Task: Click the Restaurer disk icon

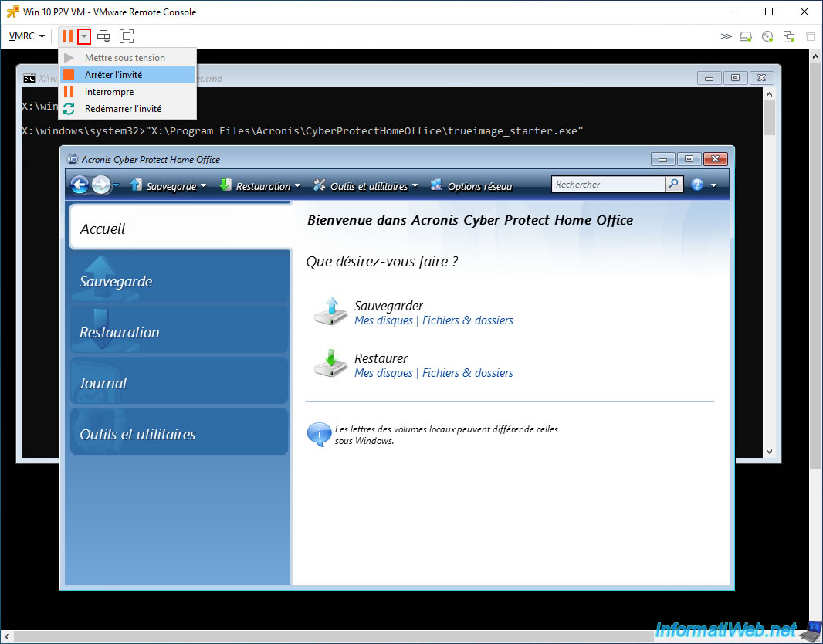Action: point(330,364)
